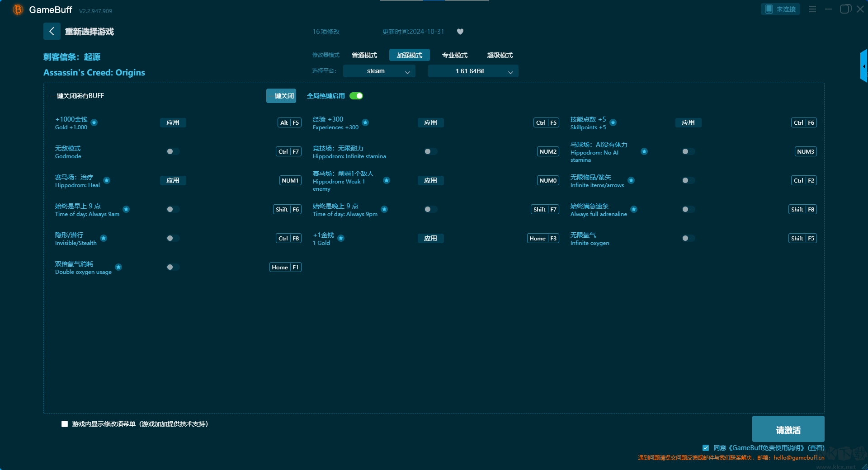The width and height of the screenshot is (868, 470).
Task: Toggle 全局热键启用 global hotkey switch
Action: point(356,96)
